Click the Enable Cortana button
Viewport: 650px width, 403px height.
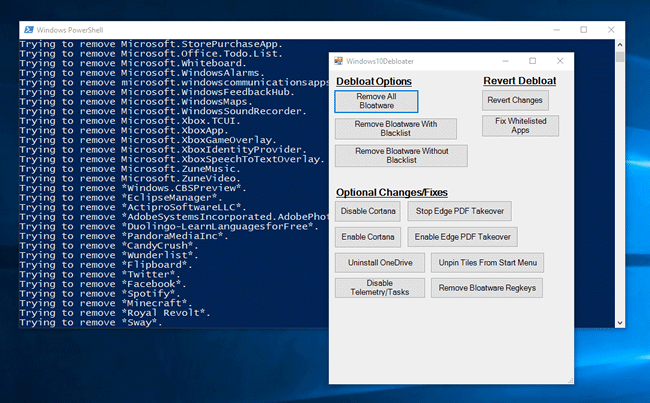[x=369, y=237]
